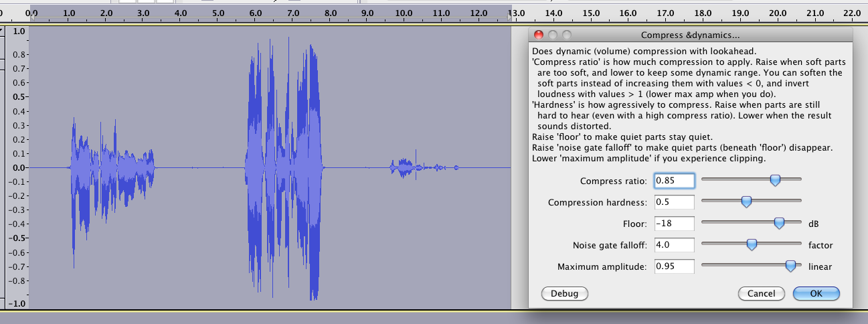Click the 5.0 second mark on timeline ruler
Screen dimensions: 868x324
(x=217, y=13)
